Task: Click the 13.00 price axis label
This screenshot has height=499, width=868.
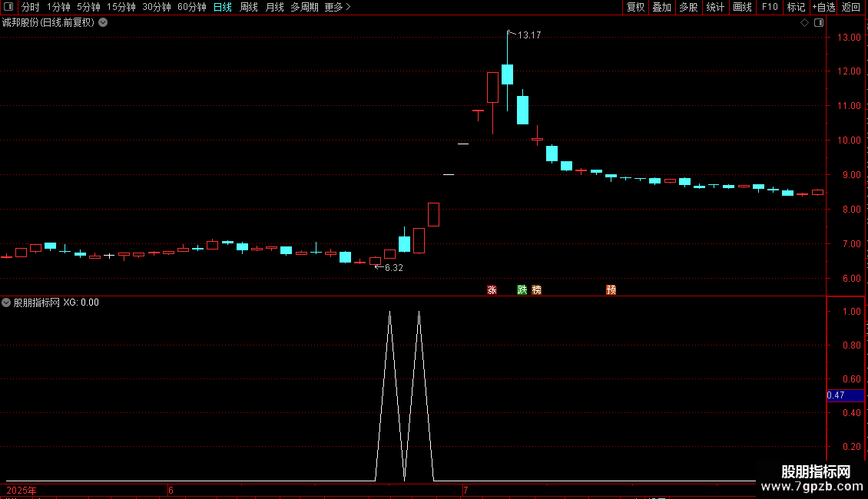Action: [x=849, y=37]
